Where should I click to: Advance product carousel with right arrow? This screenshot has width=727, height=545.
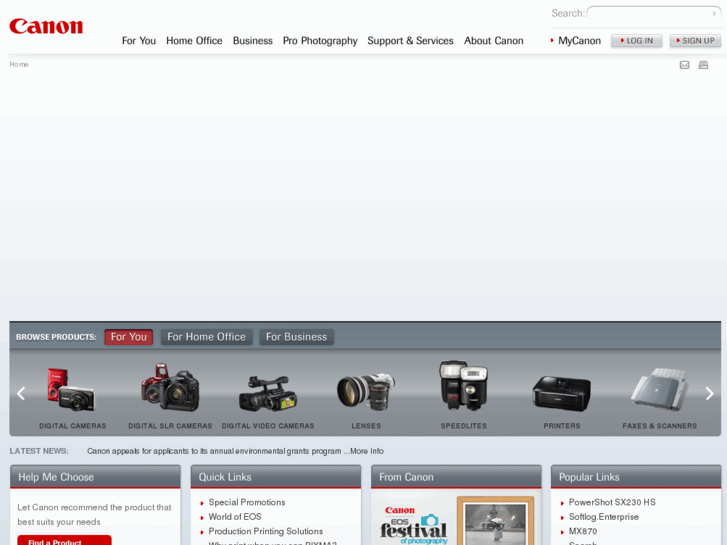click(x=709, y=393)
